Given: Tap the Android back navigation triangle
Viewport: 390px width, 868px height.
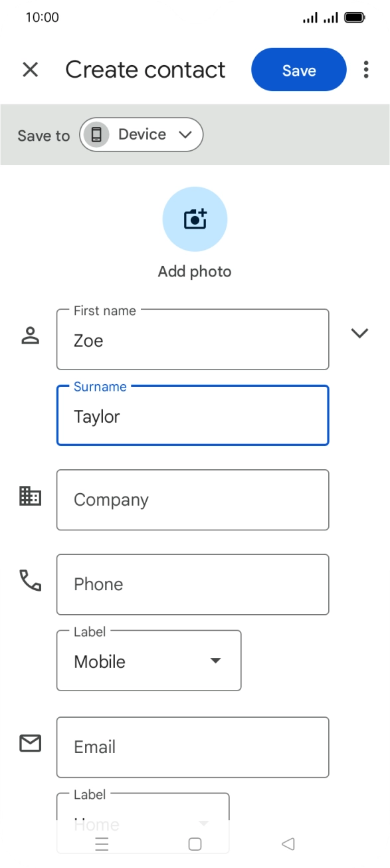Looking at the screenshot, I should 288,844.
